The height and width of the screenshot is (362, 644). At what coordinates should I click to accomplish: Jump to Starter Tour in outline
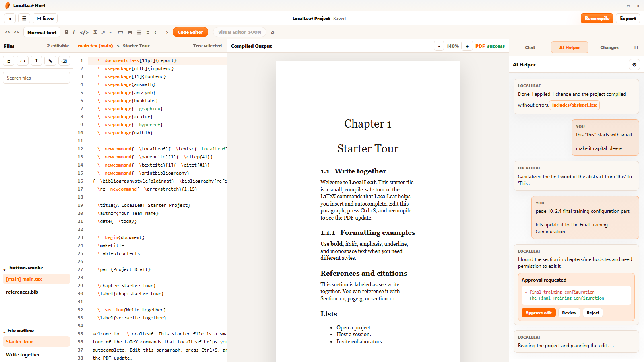tap(36, 341)
